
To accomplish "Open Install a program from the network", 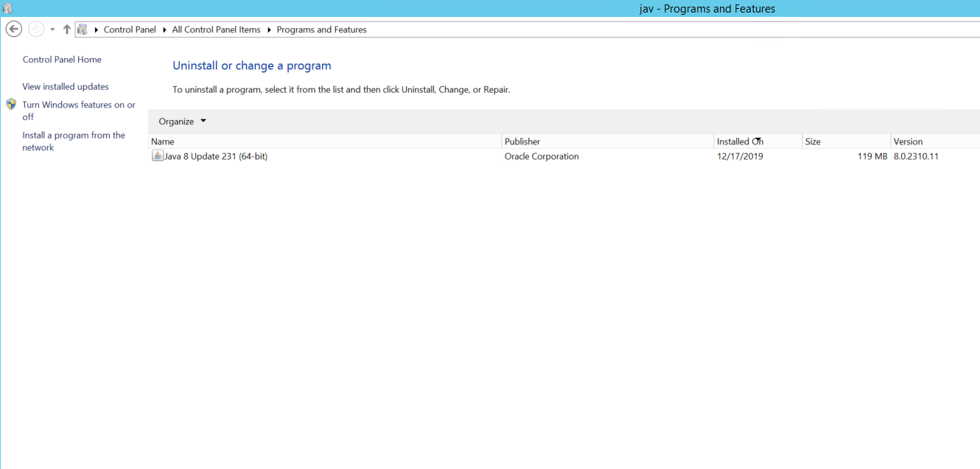I will click(x=74, y=141).
